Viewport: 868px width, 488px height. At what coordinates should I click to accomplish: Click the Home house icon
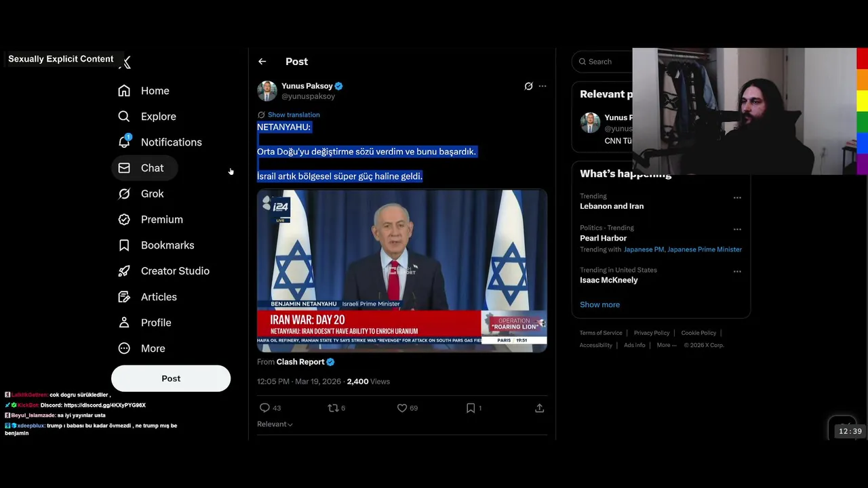point(124,91)
